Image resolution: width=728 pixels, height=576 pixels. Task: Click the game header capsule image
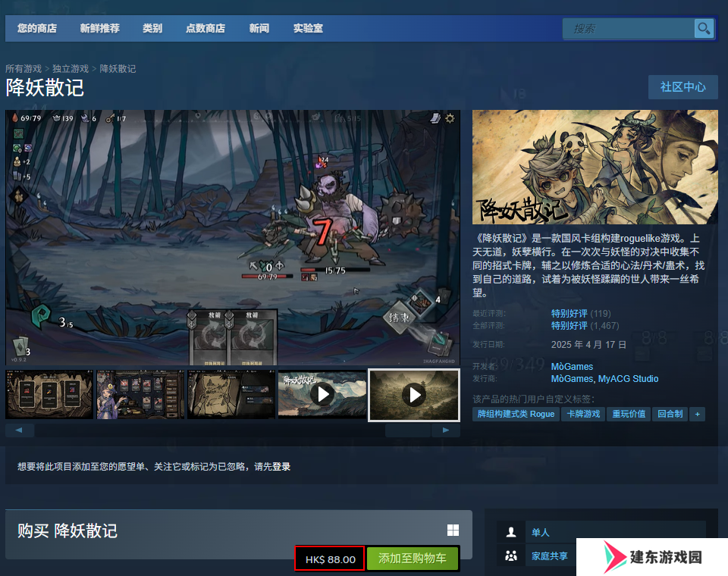tap(595, 167)
